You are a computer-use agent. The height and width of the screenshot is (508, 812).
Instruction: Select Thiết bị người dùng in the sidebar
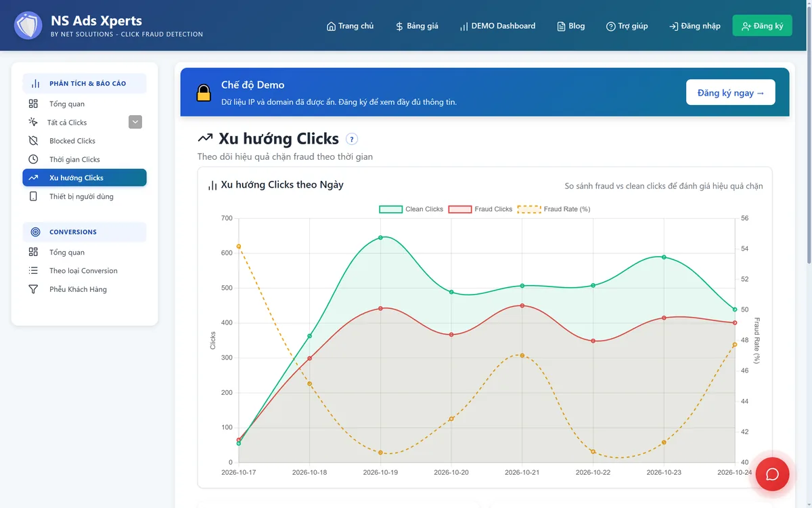85,196
